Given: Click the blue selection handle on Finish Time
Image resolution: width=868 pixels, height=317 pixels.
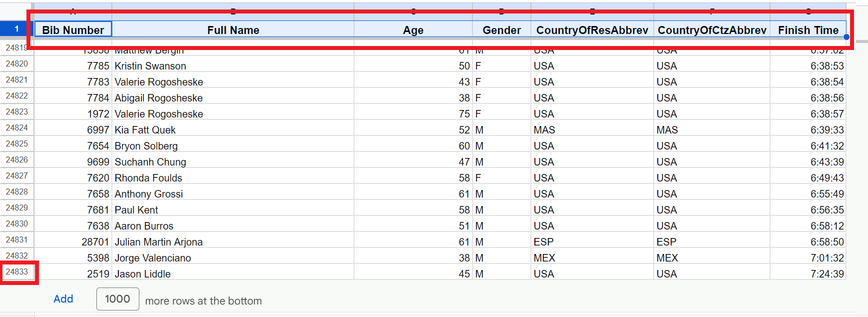Looking at the screenshot, I should (846, 37).
